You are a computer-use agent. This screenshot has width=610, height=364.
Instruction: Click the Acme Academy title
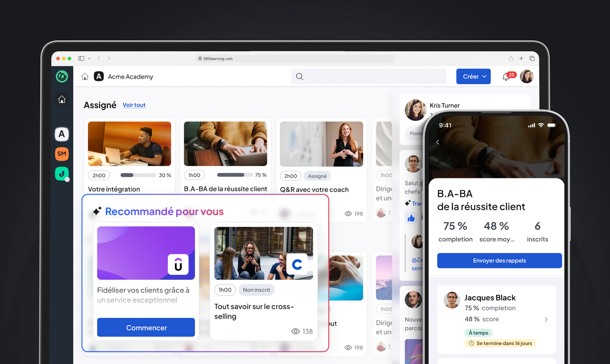[x=130, y=77]
